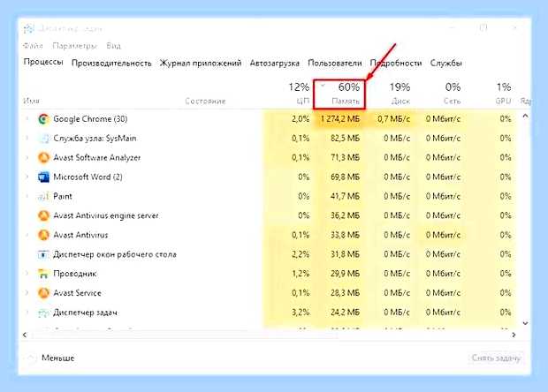Collapse view with the Меньше button

point(50,358)
